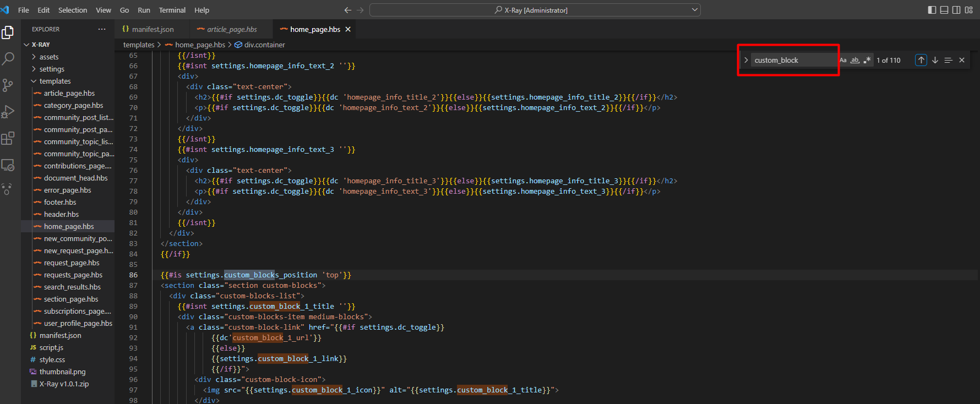Viewport: 980px width, 404px height.
Task: Expand the replace field in find widget
Action: (746, 60)
